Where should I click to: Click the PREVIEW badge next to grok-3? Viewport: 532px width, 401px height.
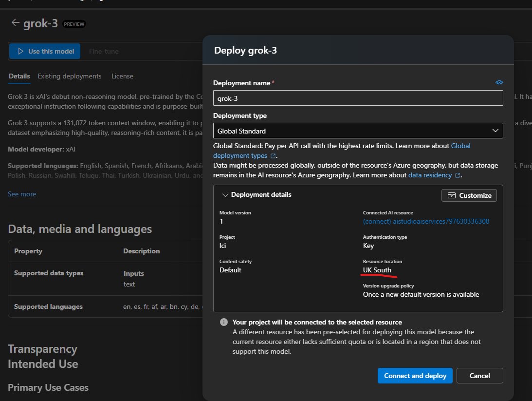tap(74, 24)
